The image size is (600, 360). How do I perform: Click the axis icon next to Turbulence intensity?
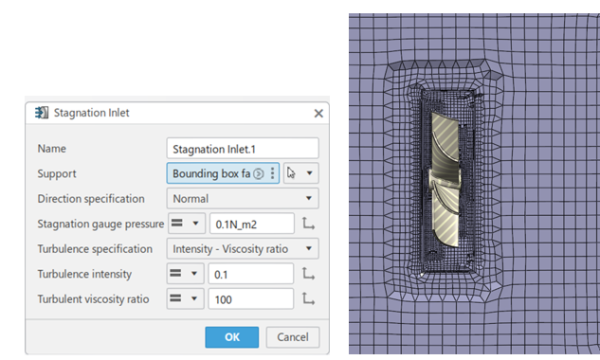click(x=308, y=274)
